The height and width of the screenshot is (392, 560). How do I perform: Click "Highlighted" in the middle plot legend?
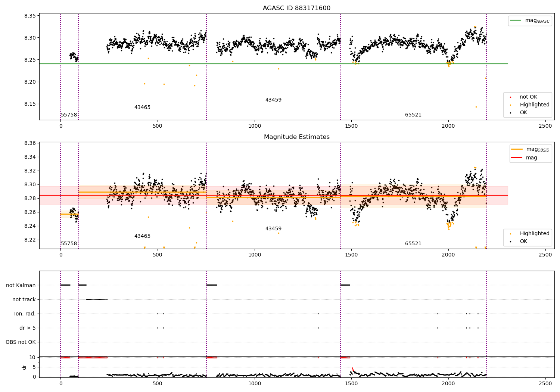click(x=530, y=234)
